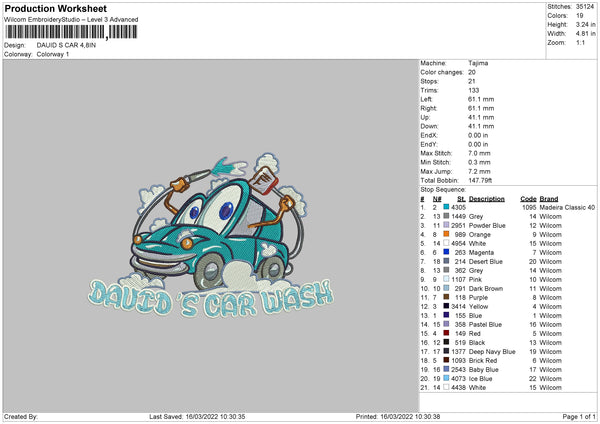This screenshot has width=600, height=424.
Task: Select the Pink row swatch
Action: pyautogui.click(x=446, y=279)
